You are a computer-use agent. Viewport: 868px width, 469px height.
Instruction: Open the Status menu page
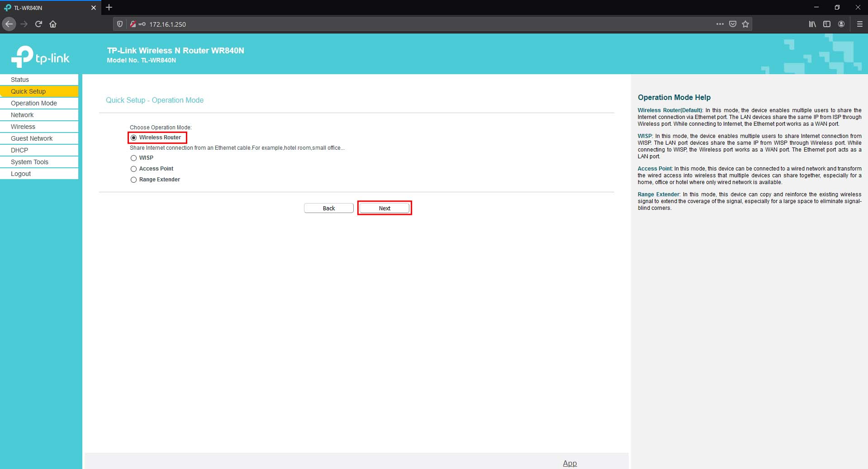pyautogui.click(x=39, y=80)
